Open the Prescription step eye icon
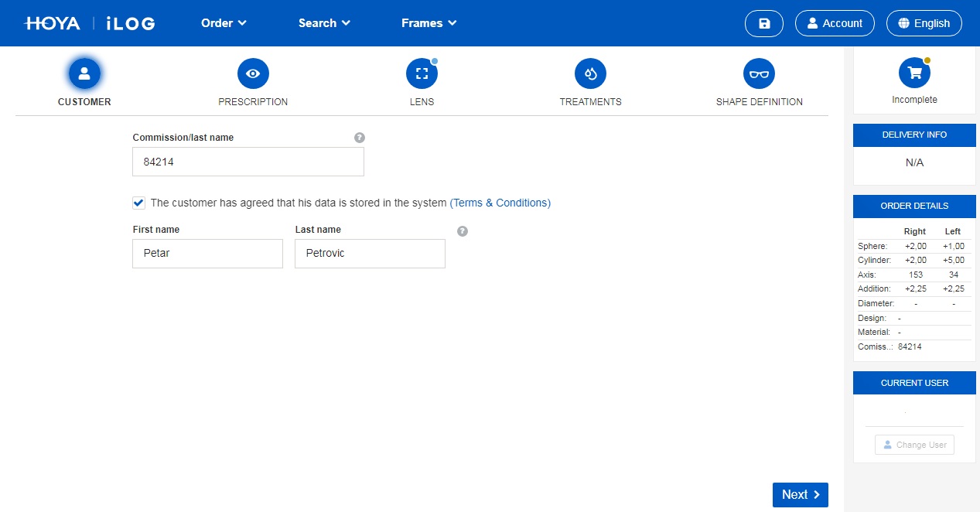 [253, 73]
